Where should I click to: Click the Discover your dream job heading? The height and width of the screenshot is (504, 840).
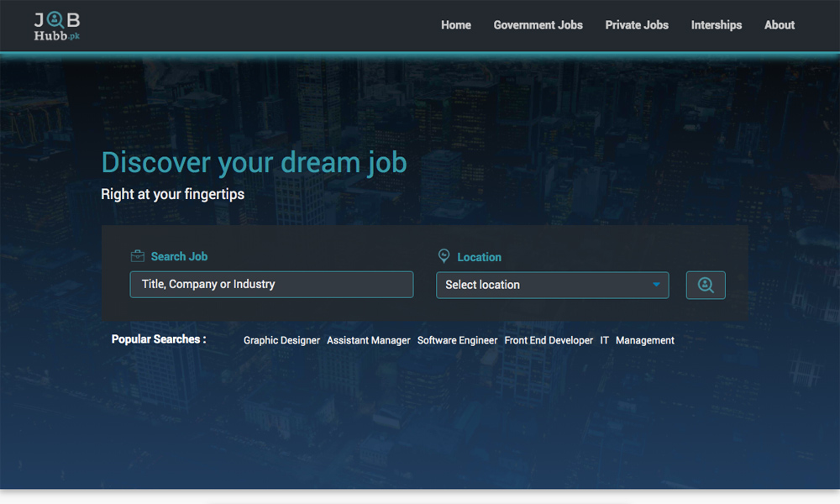click(254, 162)
